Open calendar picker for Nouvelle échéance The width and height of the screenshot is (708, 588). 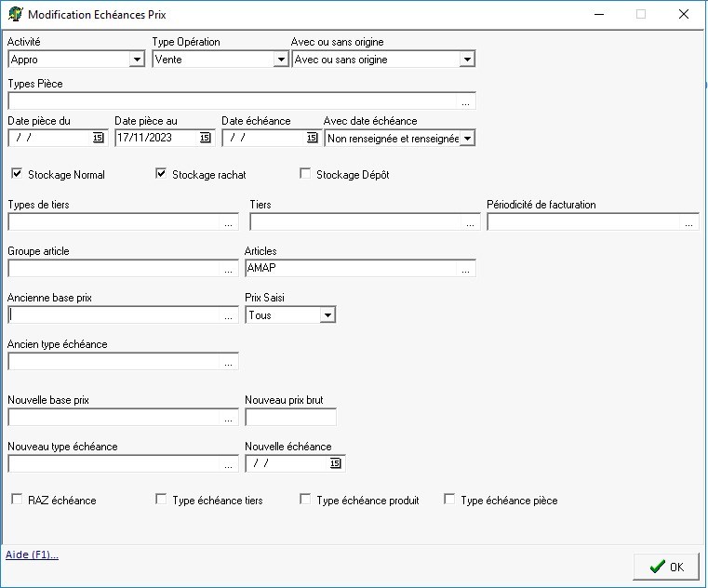coord(336,463)
